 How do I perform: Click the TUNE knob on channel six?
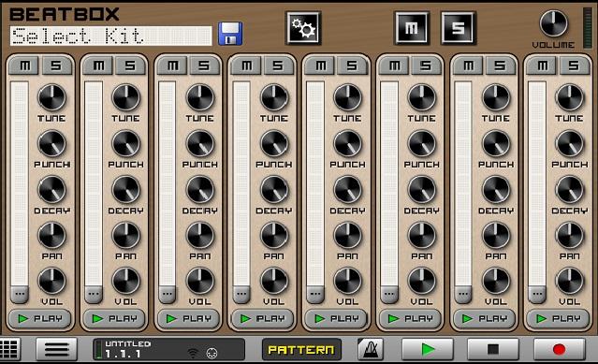click(x=421, y=97)
